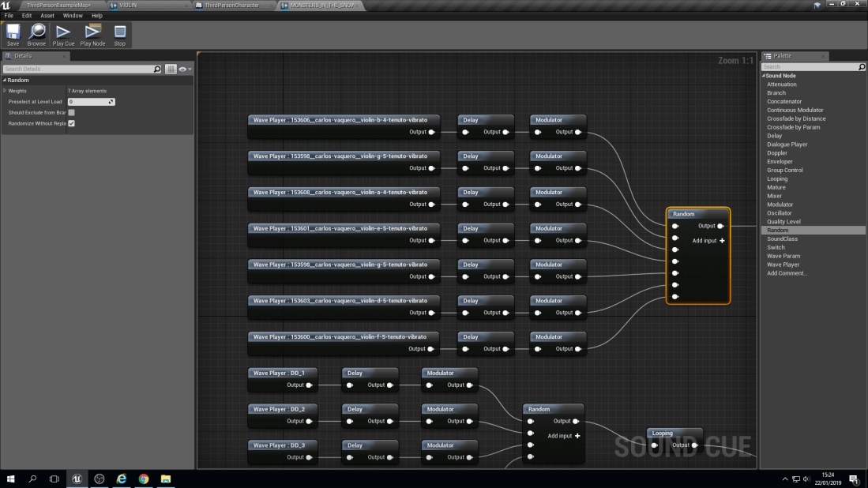Select Wave Player in the Palette list
868x488 pixels.
pos(783,265)
